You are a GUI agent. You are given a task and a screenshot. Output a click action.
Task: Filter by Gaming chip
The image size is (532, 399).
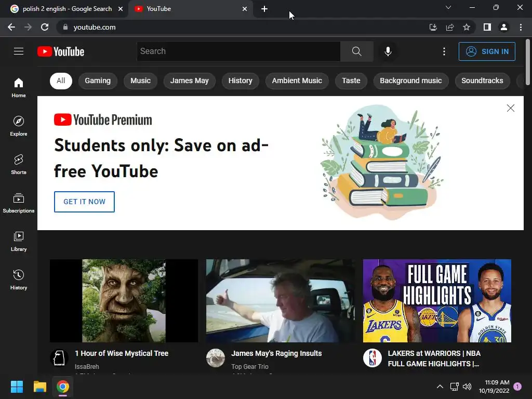(x=98, y=81)
